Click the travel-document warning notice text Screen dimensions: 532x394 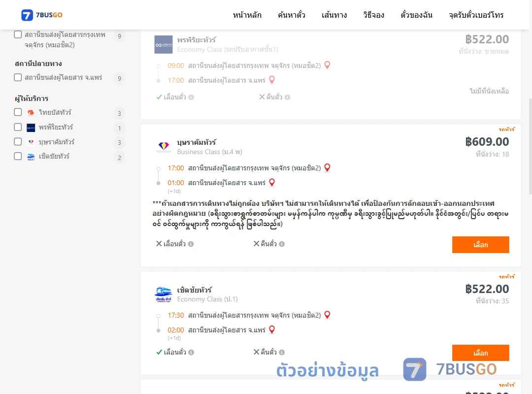(331, 213)
